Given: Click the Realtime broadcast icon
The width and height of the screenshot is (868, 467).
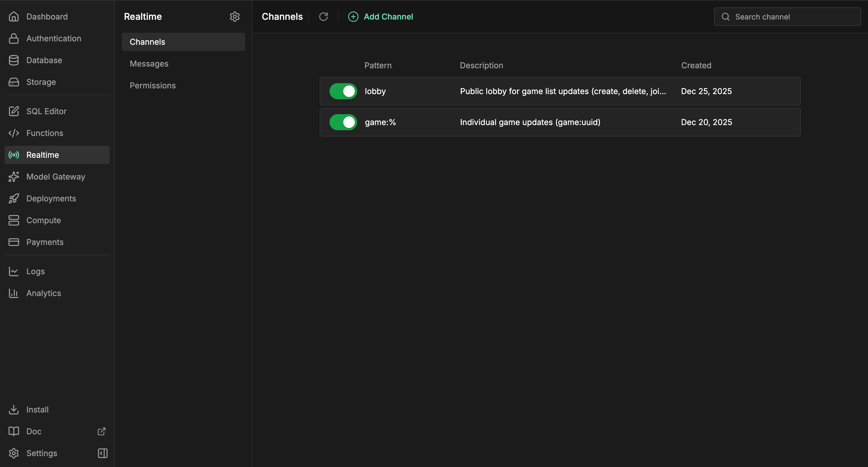Looking at the screenshot, I should coord(13,155).
